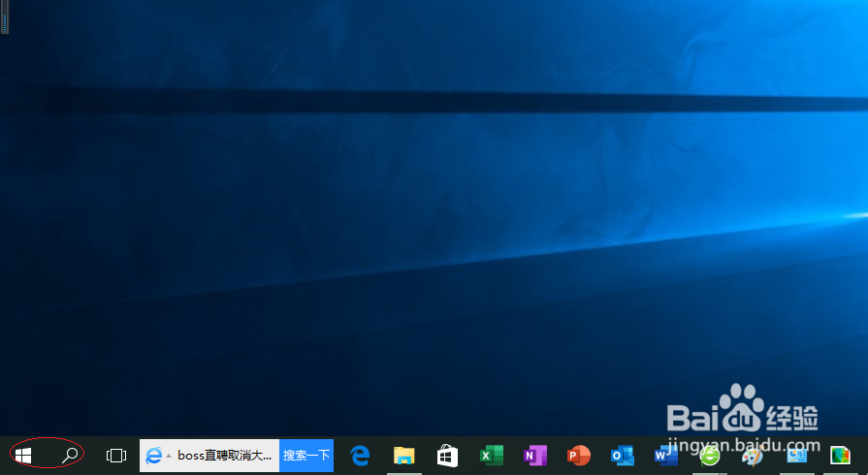868x475 pixels.
Task: Launch PowerPoint from the taskbar
Action: (x=578, y=456)
